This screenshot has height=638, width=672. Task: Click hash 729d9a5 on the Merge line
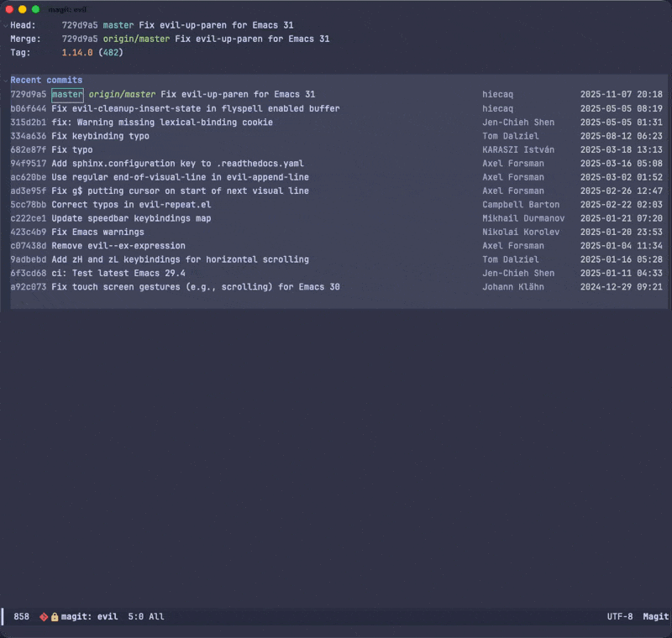80,39
